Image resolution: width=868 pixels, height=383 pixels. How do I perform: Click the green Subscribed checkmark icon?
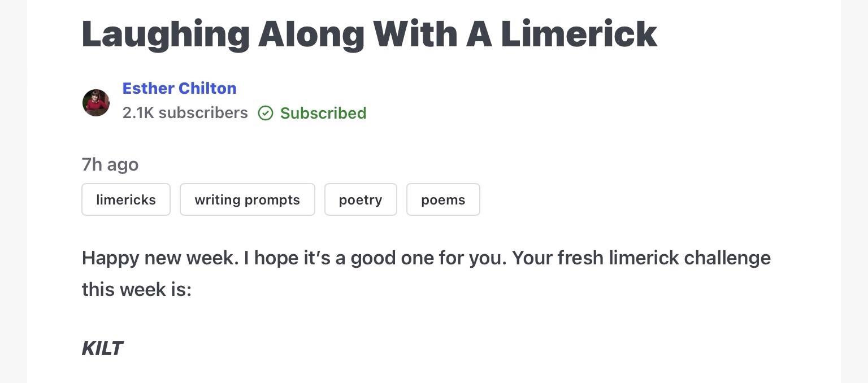(266, 114)
